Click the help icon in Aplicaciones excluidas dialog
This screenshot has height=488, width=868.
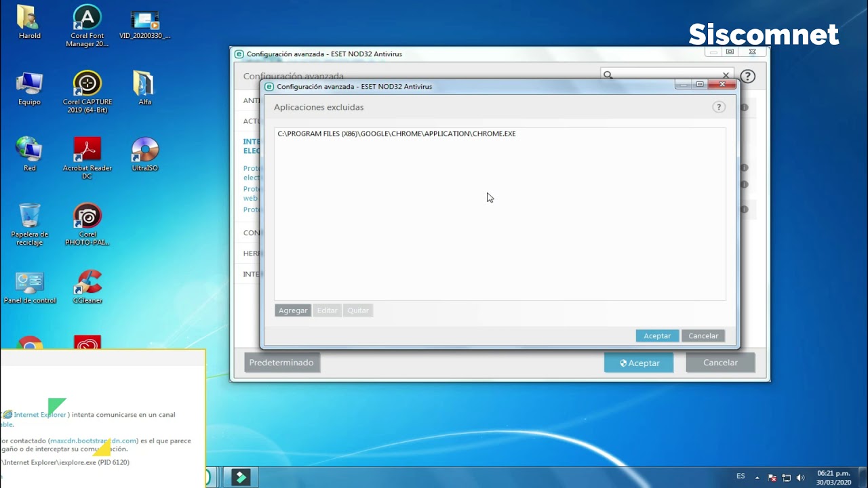pos(719,107)
